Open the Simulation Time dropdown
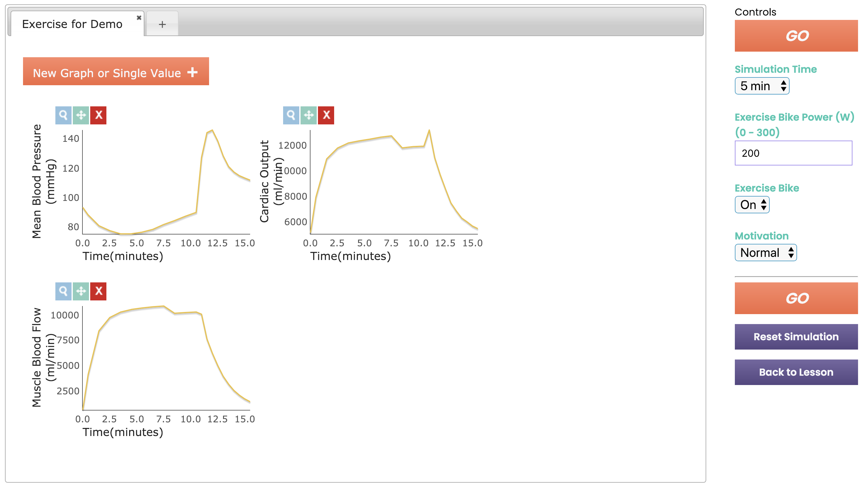 click(x=762, y=86)
